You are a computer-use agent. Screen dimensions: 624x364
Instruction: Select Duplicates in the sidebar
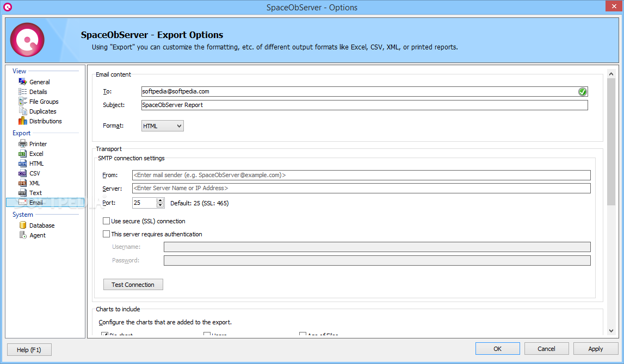(x=38, y=111)
